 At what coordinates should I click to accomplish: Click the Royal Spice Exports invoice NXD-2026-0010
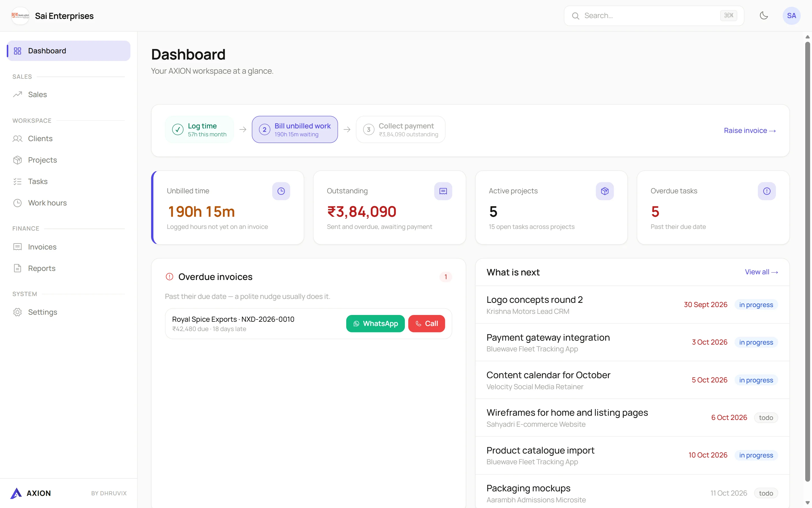pos(233,319)
